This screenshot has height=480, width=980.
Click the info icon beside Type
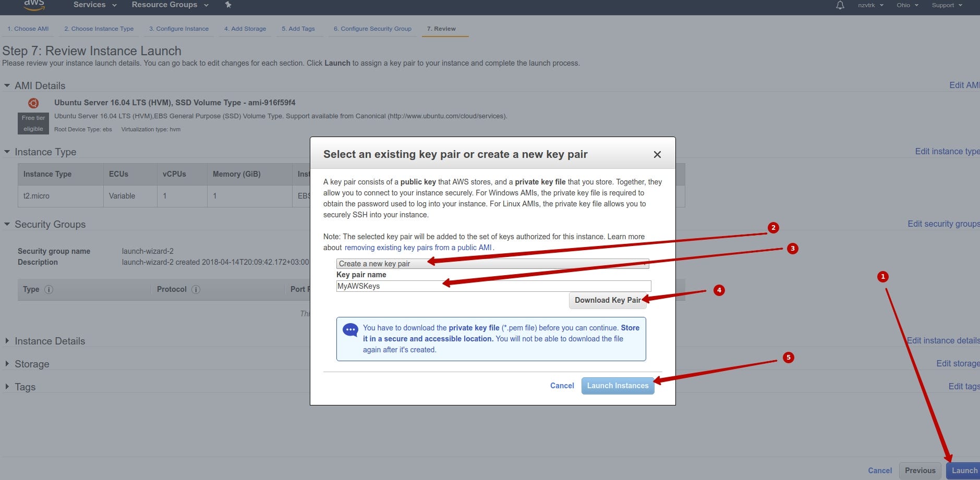[50, 289]
